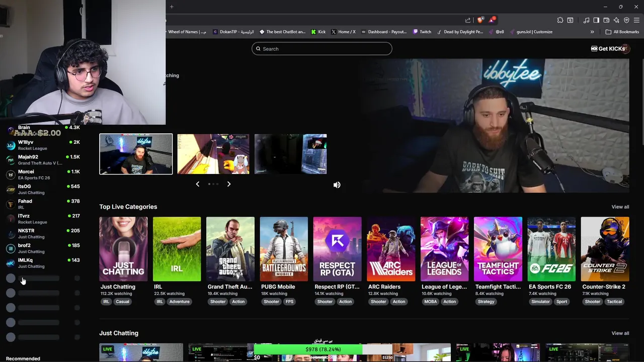Open the All Bookmarks folder
Viewport: 644px width, 362px height.
[622, 32]
